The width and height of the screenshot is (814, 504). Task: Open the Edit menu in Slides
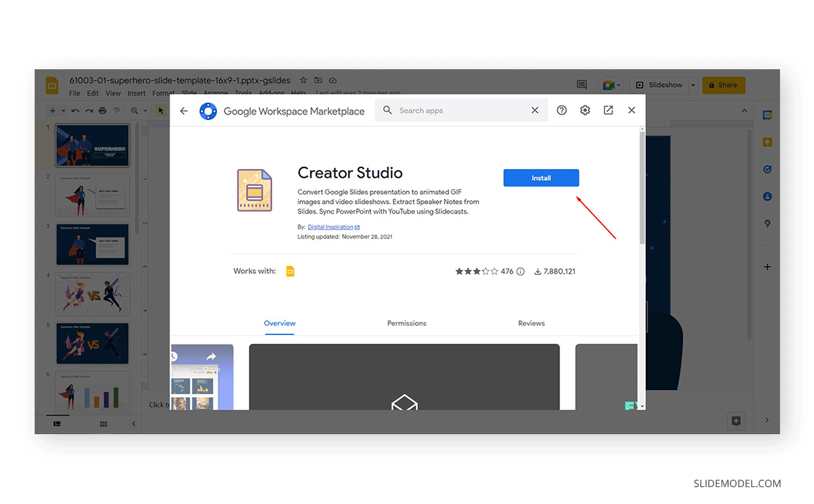click(93, 93)
